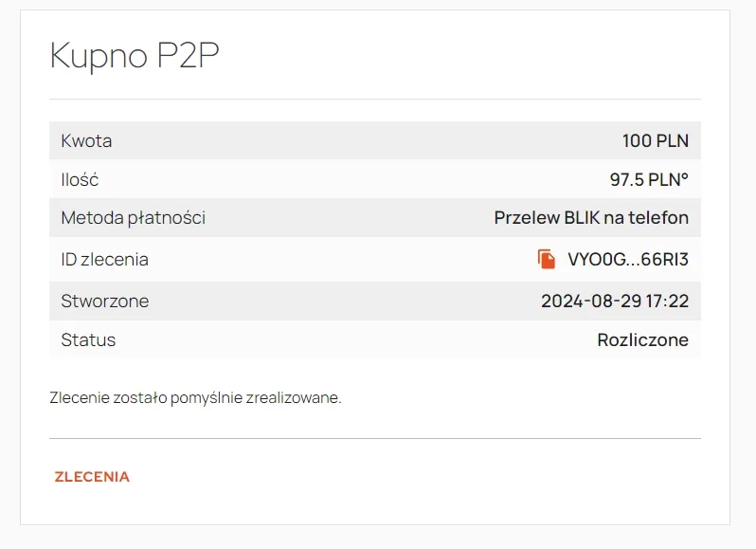Click the Ilość row label
756x549 pixels.
(x=80, y=179)
